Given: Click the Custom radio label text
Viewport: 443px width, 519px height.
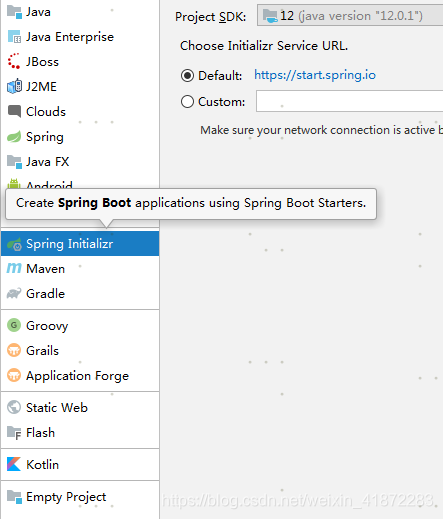Looking at the screenshot, I should 222,102.
